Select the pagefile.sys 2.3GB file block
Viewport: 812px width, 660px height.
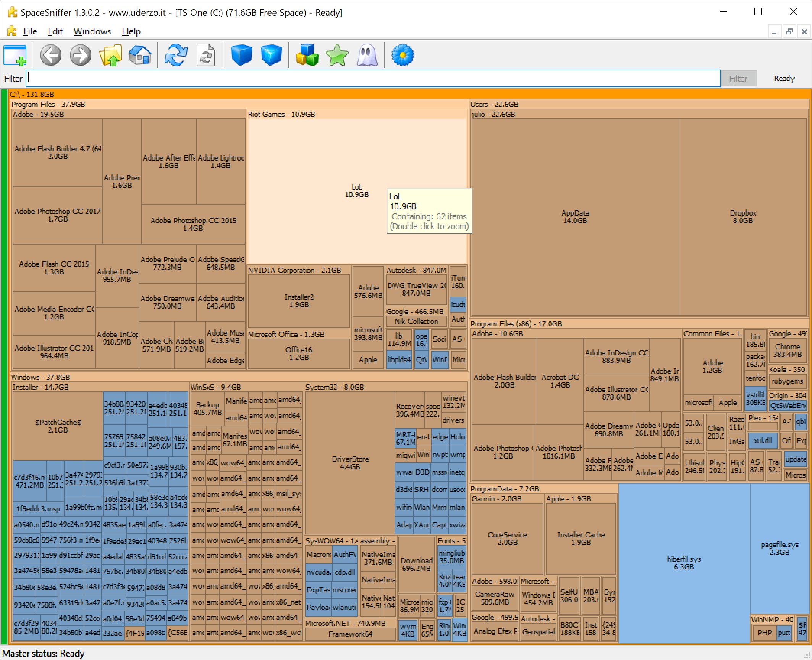coord(779,548)
